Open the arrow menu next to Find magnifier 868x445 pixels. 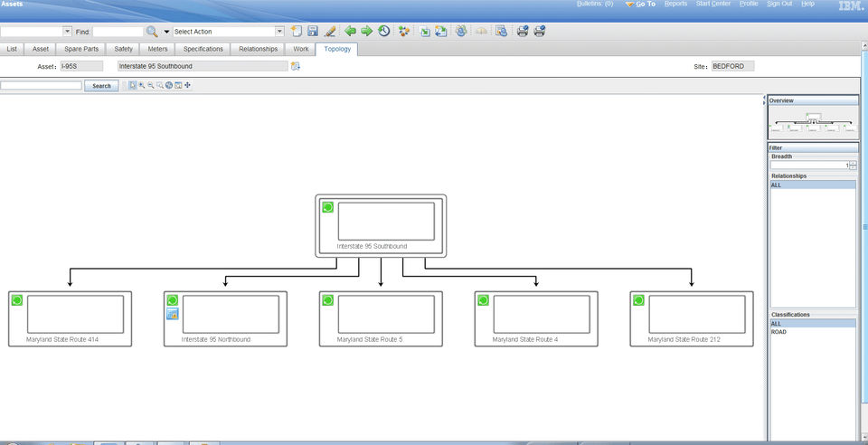pyautogui.click(x=166, y=32)
